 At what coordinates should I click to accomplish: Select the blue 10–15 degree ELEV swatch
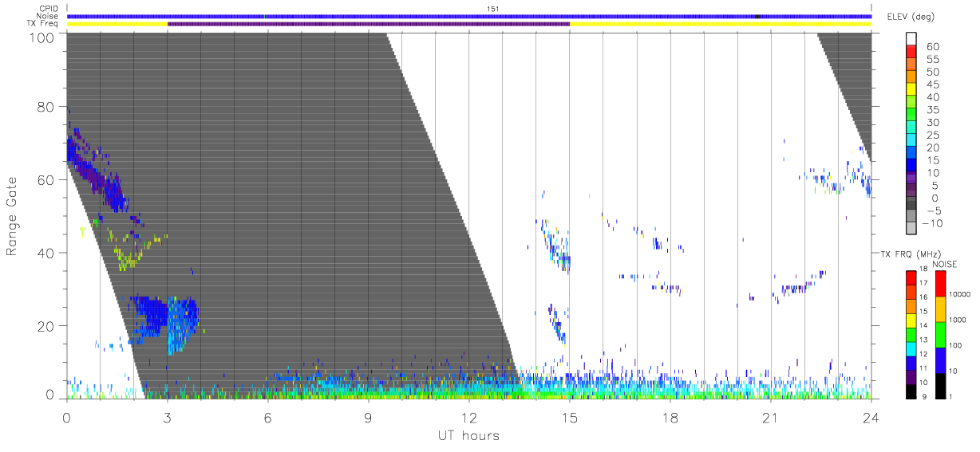[x=911, y=167]
